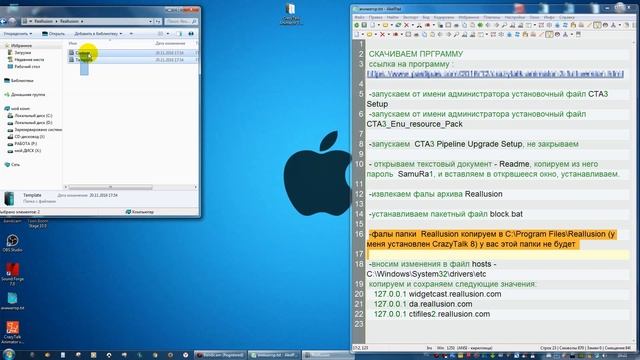
Task: Click the Explorer address bar path
Action: 84,21
